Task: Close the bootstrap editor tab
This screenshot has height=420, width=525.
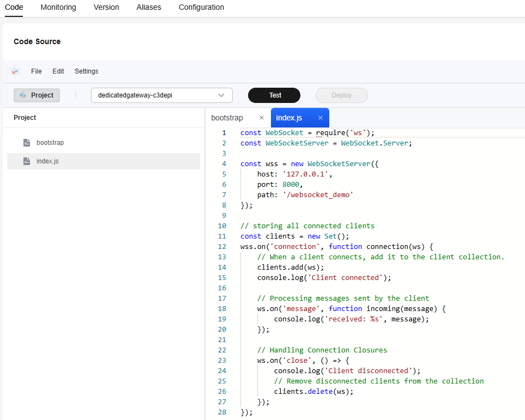Action: pyautogui.click(x=262, y=118)
